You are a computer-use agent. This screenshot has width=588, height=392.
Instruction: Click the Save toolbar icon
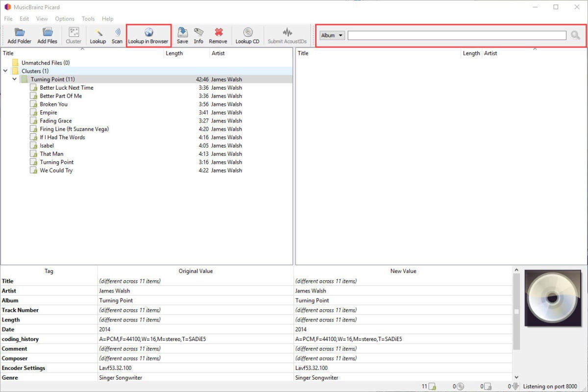(182, 32)
